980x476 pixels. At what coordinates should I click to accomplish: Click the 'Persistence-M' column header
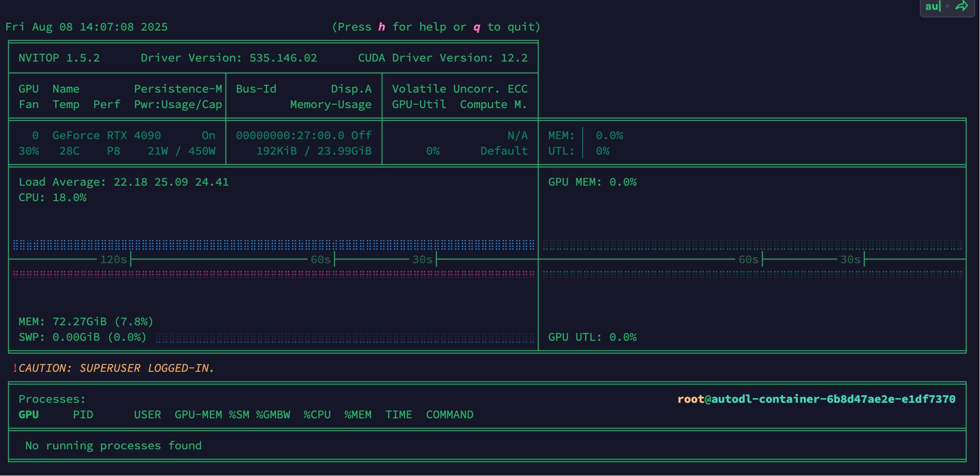(178, 89)
